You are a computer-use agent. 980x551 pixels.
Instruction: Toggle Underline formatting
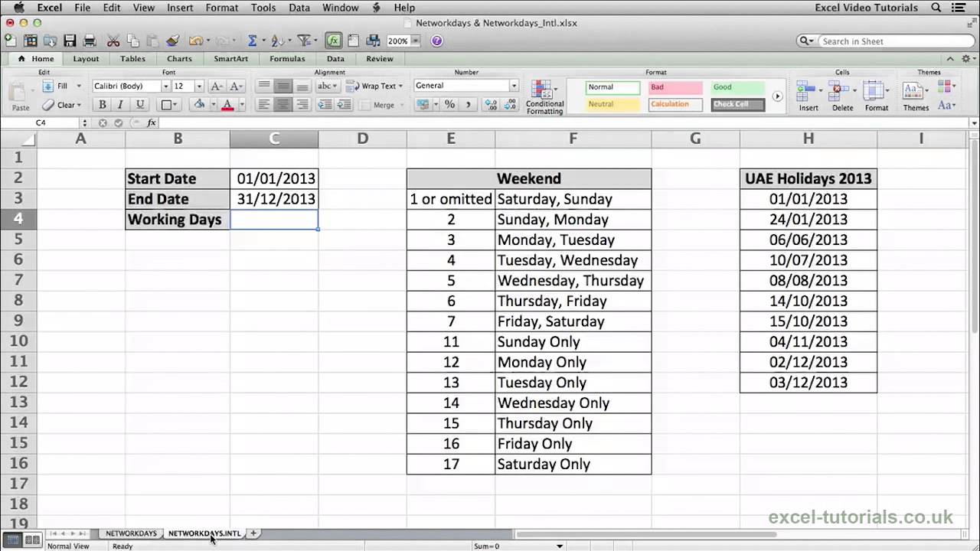pos(139,105)
